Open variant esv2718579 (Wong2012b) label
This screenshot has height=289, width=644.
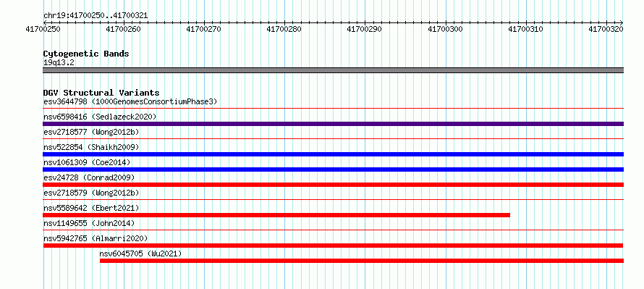coord(91,193)
